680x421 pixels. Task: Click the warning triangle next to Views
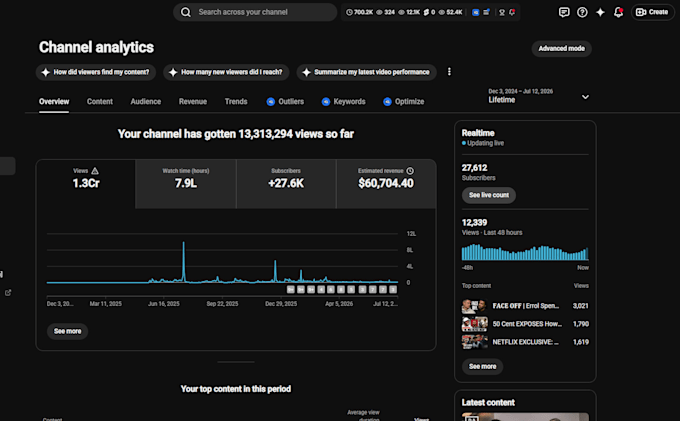click(x=95, y=171)
